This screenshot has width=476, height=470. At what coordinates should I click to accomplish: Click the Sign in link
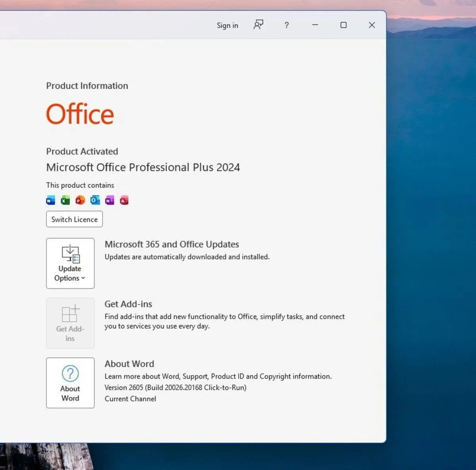coord(227,25)
